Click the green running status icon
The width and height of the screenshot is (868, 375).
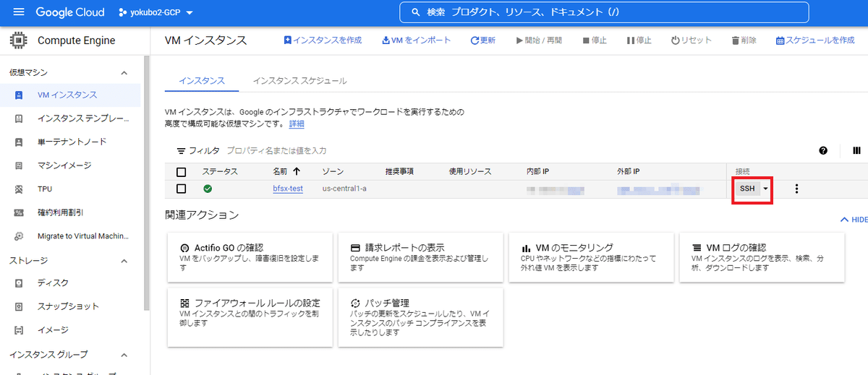pos(208,189)
